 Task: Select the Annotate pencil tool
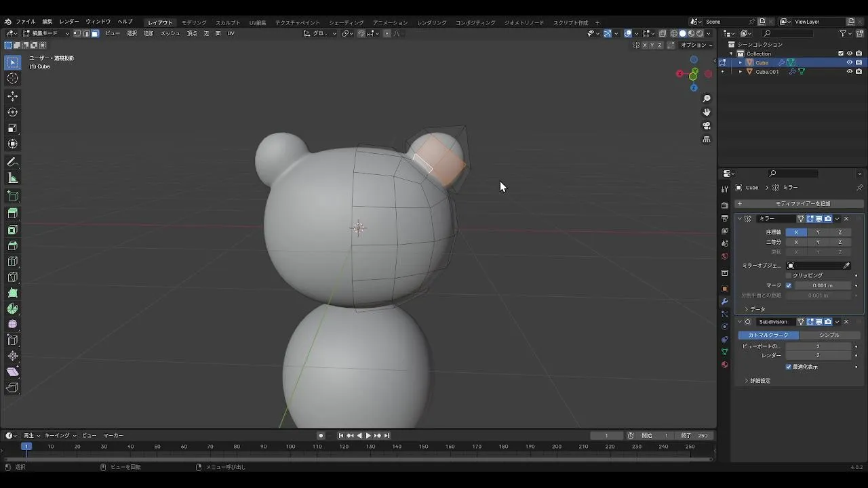pos(13,162)
